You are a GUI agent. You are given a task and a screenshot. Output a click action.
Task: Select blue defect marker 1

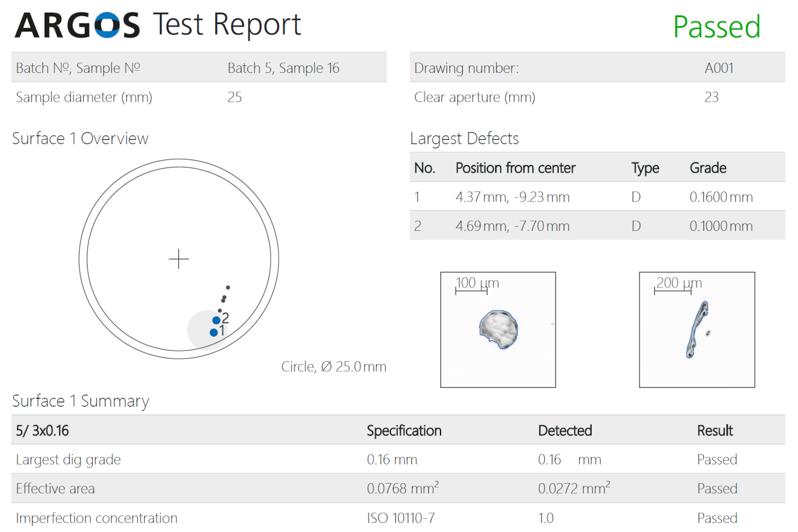pos(214,332)
